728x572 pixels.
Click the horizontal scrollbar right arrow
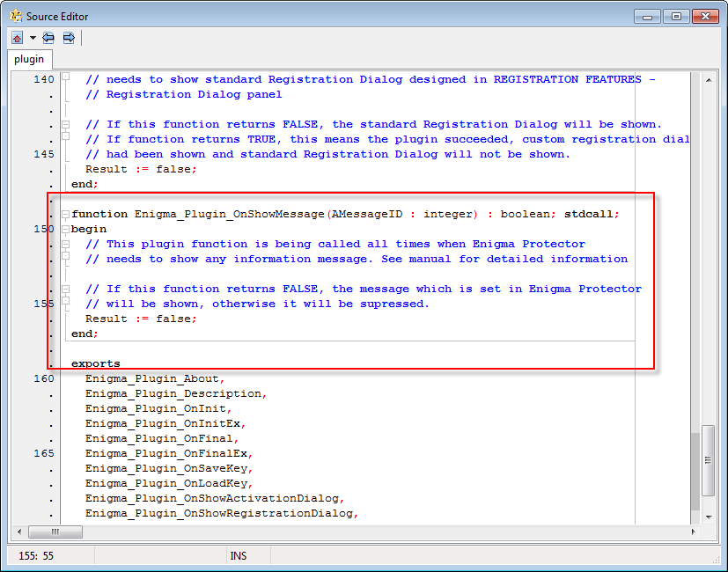coord(693,532)
